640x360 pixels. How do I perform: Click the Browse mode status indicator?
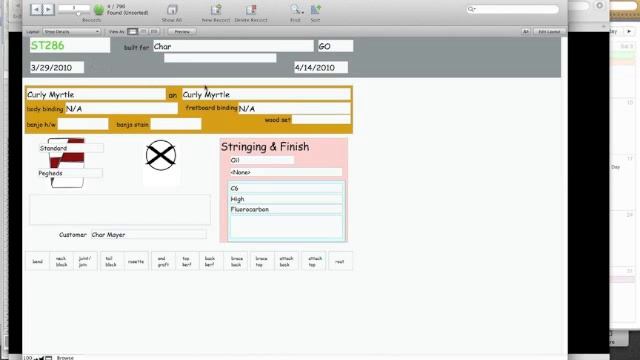pos(65,358)
